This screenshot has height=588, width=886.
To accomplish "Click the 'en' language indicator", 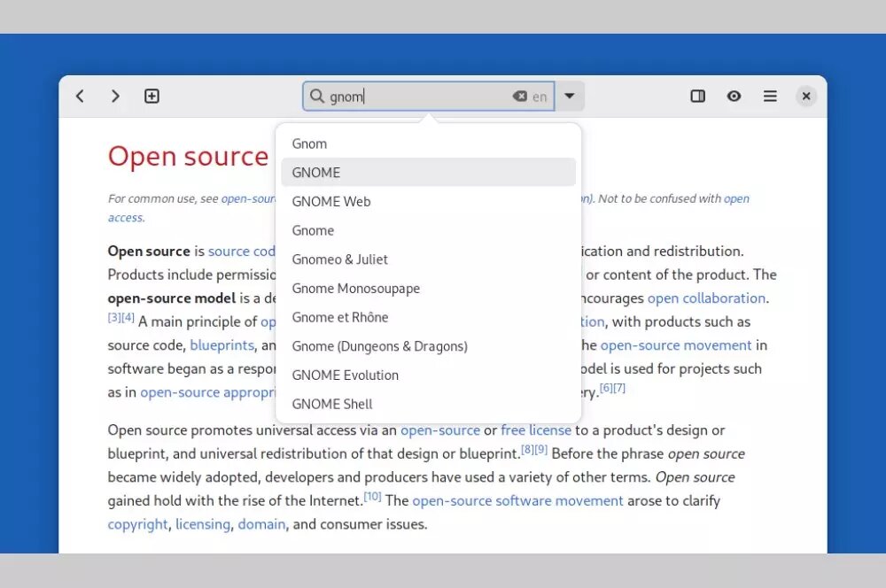I will (540, 97).
